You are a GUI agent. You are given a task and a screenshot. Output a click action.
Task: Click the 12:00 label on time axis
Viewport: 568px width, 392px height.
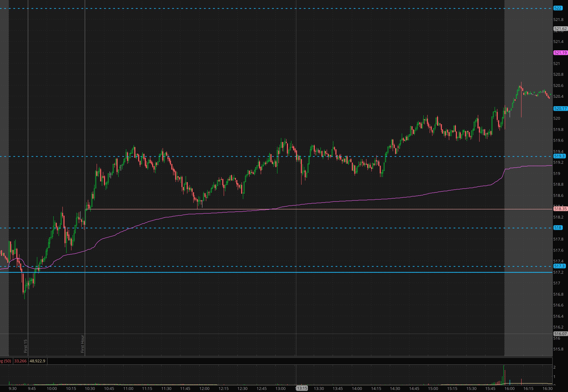click(204, 389)
